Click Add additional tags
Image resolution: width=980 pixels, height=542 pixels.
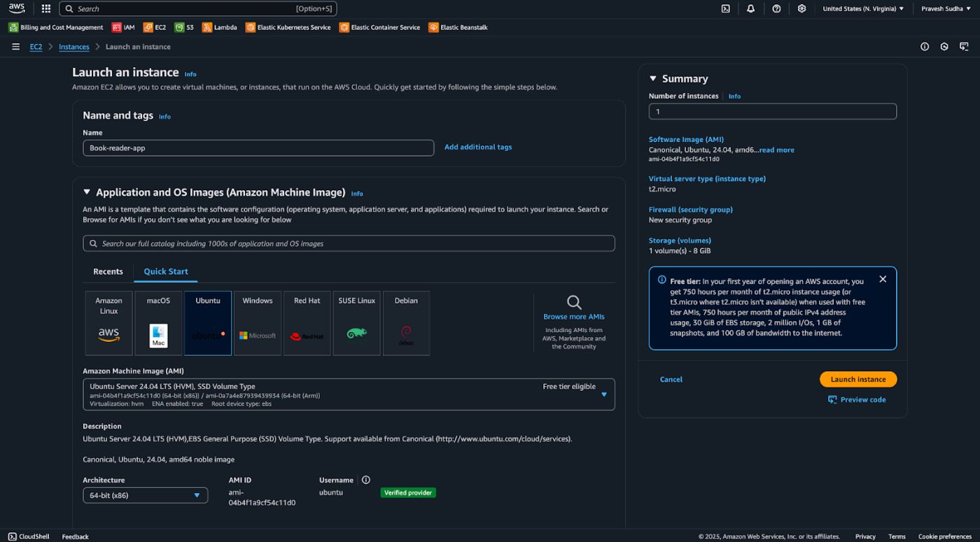click(x=478, y=147)
